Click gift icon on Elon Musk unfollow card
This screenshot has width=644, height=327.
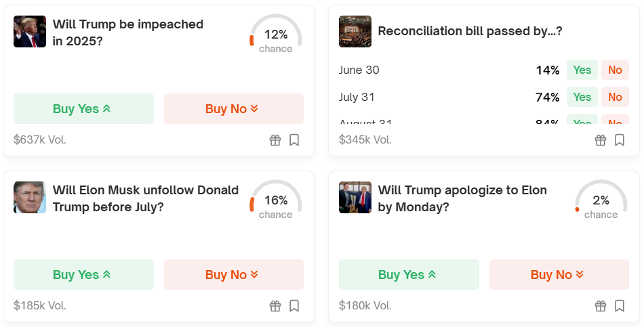[x=275, y=306]
